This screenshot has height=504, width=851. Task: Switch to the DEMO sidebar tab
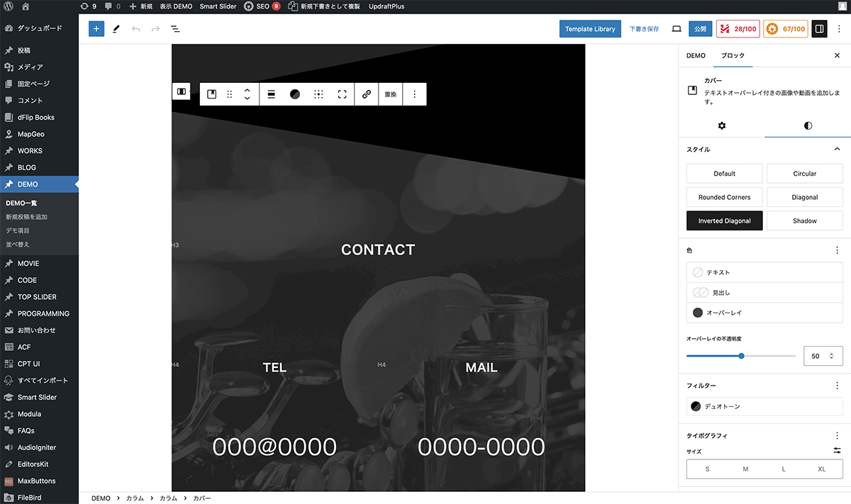tap(696, 55)
